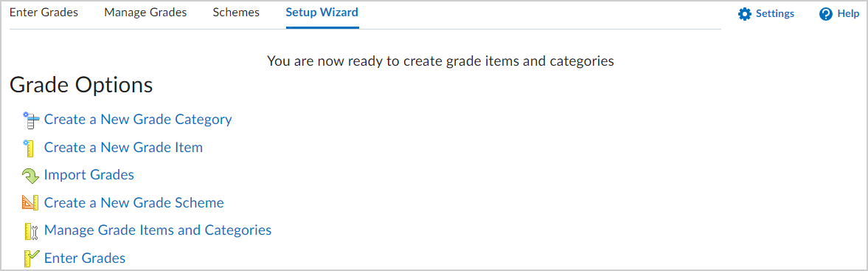Open the Manage Grade Items and Categories link

coord(158,230)
